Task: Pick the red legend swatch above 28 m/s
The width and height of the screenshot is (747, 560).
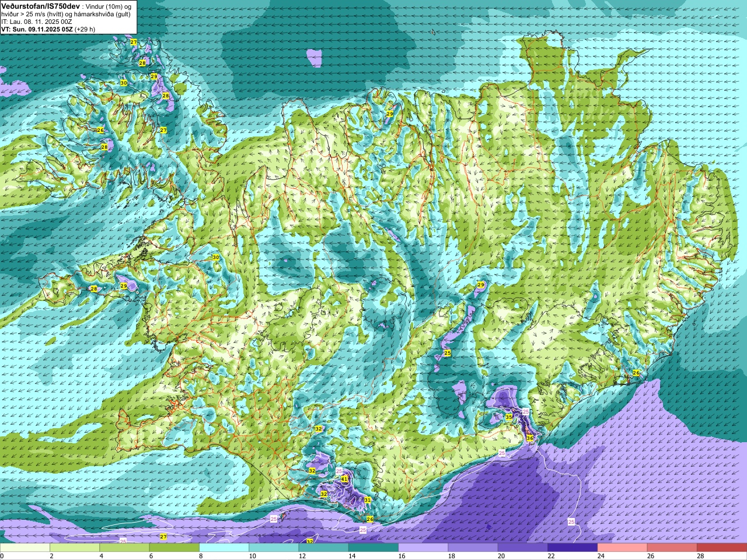Action: [722, 548]
